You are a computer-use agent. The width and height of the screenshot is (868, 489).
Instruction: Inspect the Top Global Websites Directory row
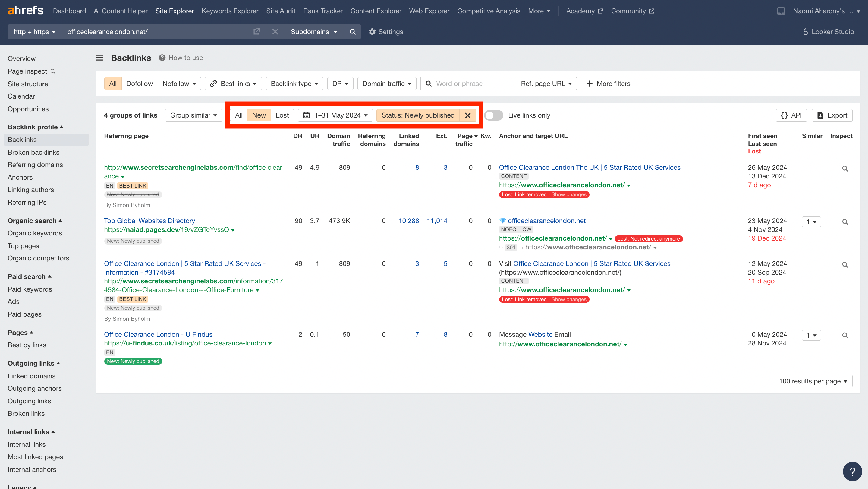click(x=845, y=222)
